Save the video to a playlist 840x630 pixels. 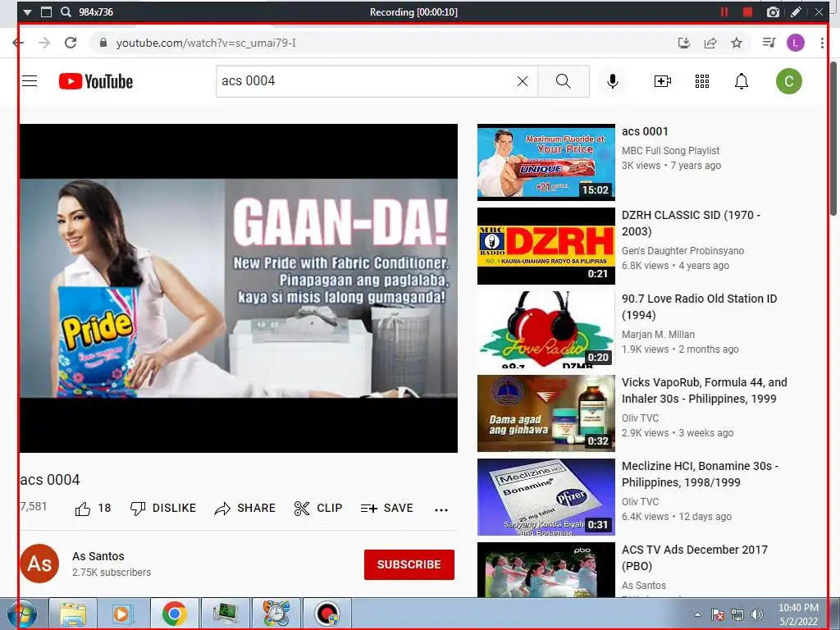click(x=387, y=508)
